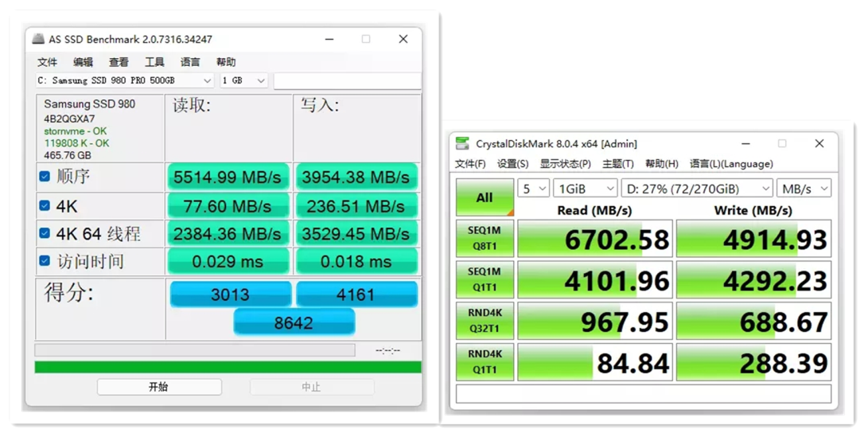Screen dimensions: 868x433
Task: Click the 3529.45 MB/s 4K-64 write result
Action: coord(356,234)
